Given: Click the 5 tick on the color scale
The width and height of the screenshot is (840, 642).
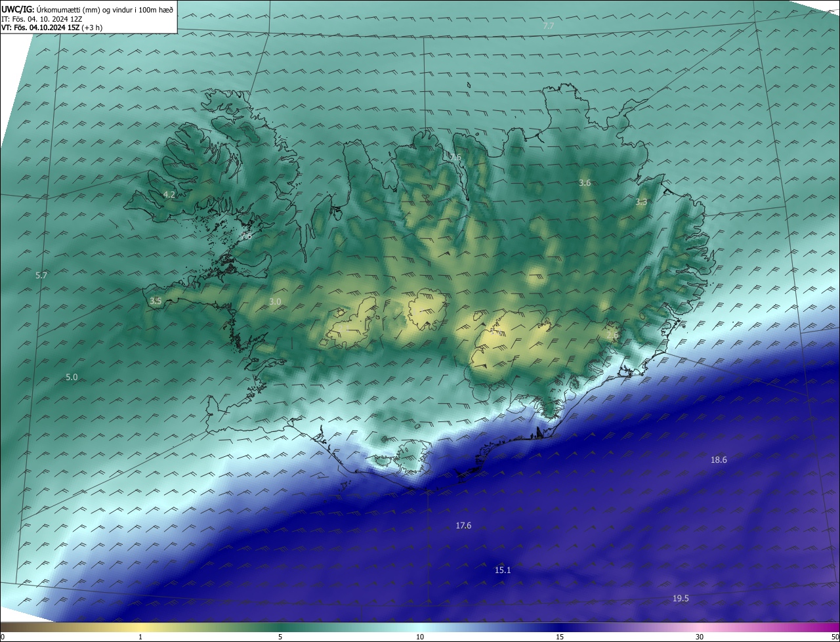Looking at the screenshot, I should click(x=280, y=637).
